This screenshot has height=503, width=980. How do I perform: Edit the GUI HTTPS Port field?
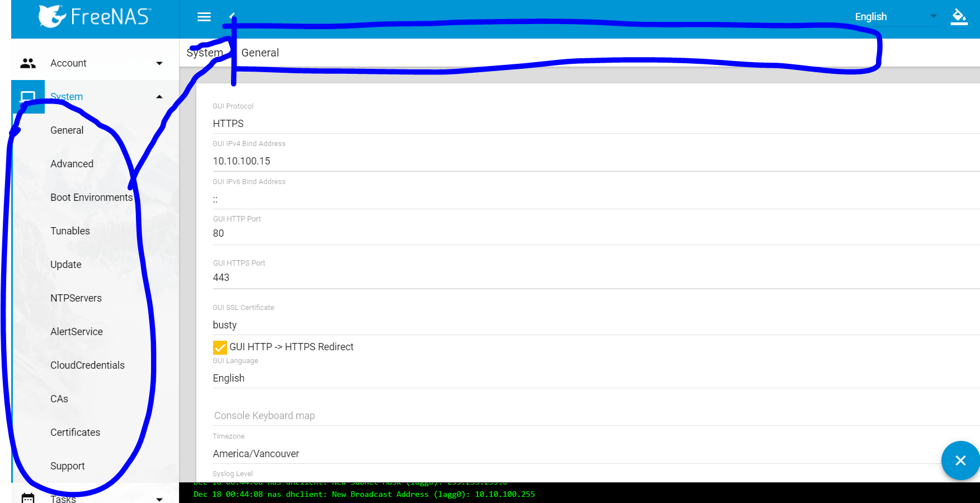coord(596,278)
